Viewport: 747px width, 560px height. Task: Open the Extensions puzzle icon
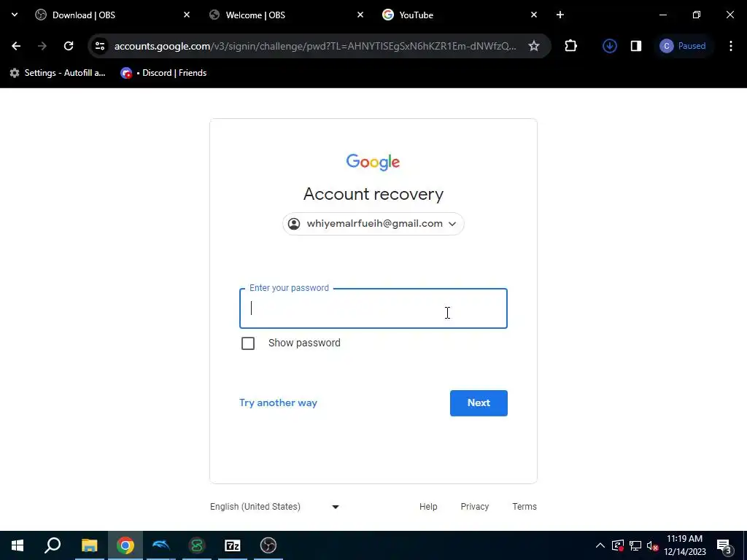pos(570,46)
